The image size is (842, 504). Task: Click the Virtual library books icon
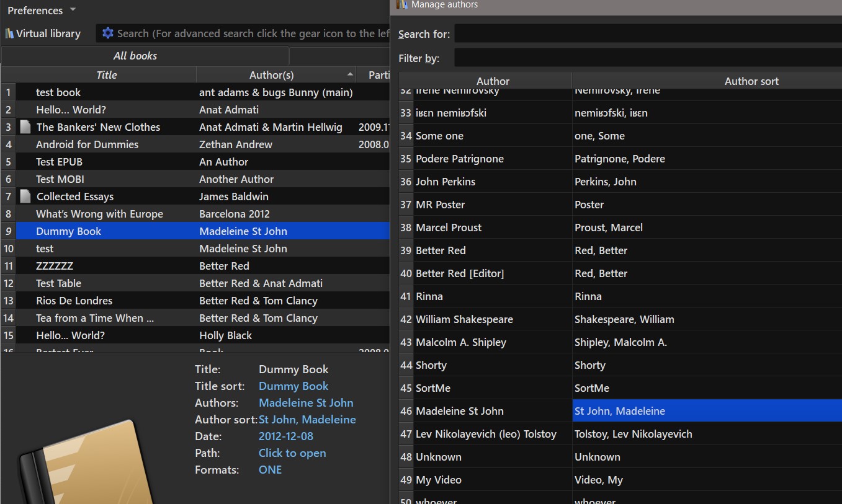tap(9, 33)
